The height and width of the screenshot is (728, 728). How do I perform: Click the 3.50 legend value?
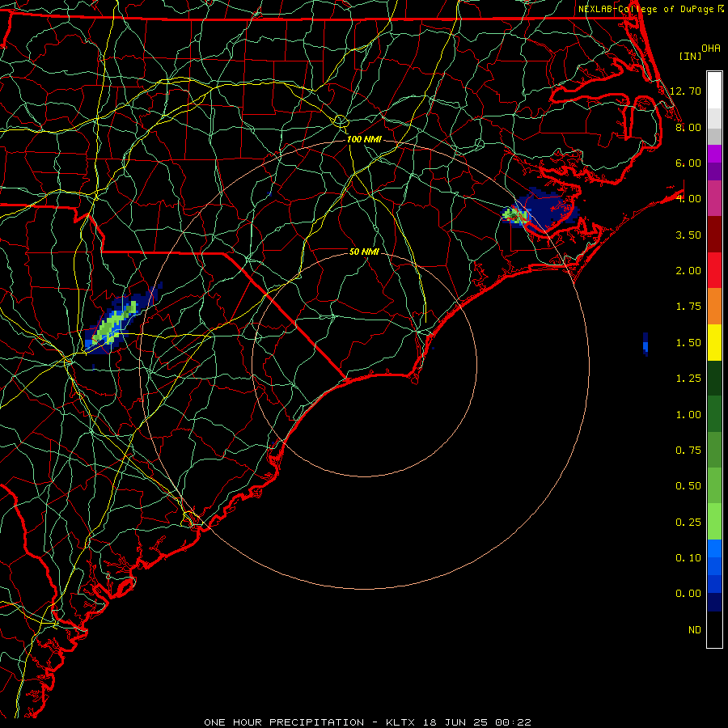coord(688,235)
